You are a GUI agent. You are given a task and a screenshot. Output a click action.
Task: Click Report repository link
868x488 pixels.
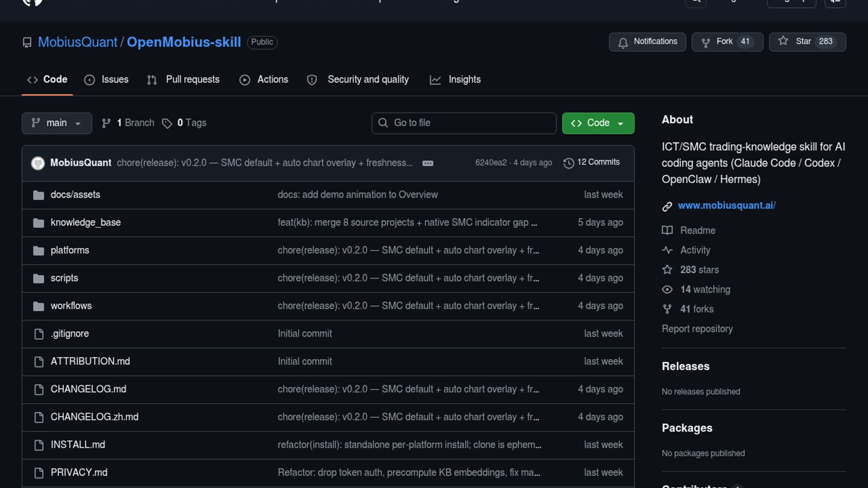pos(697,329)
